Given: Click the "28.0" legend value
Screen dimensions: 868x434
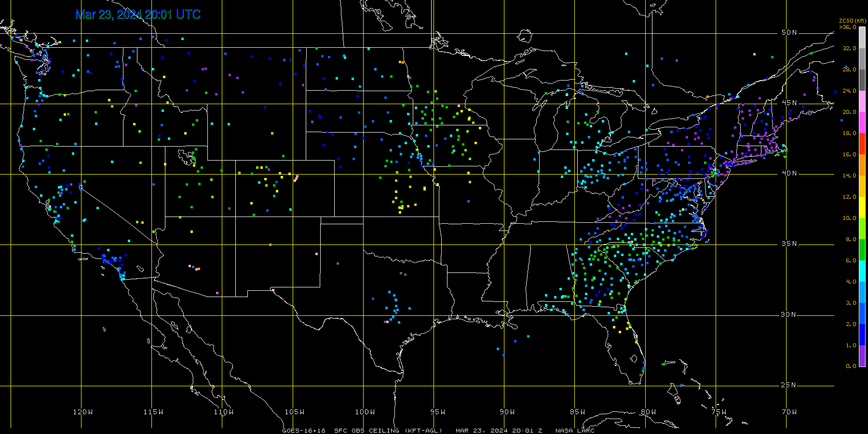Looking at the screenshot, I should [850, 69].
